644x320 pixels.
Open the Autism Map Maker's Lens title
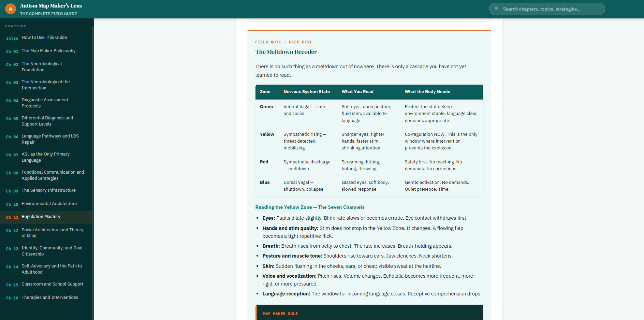click(51, 6)
